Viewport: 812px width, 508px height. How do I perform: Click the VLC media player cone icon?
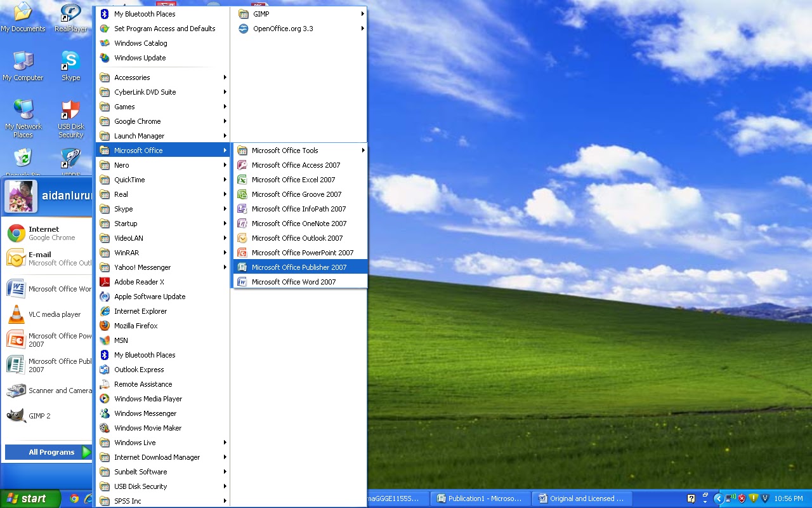[16, 314]
